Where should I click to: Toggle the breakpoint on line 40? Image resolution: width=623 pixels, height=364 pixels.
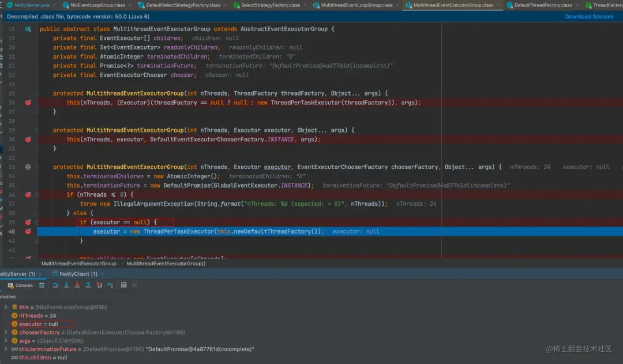[28, 231]
